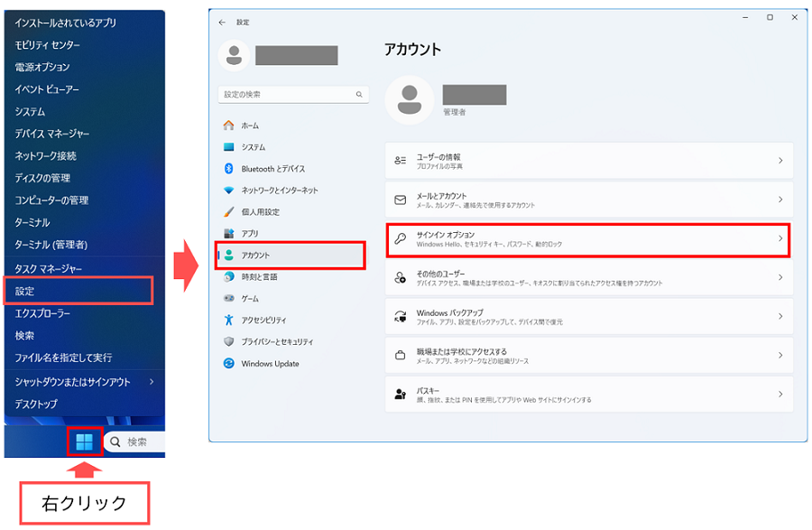
Task: Select インストールされているアプリ in context menu
Action: click(x=65, y=23)
